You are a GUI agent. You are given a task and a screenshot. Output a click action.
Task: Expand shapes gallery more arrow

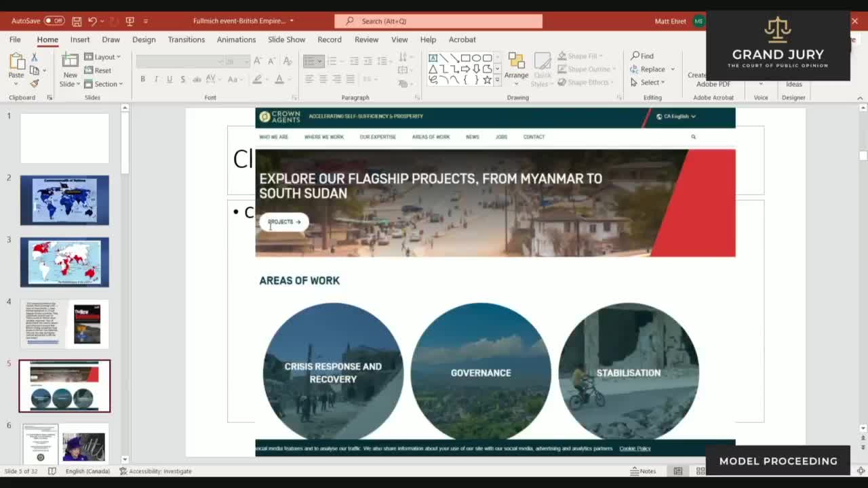click(x=497, y=80)
